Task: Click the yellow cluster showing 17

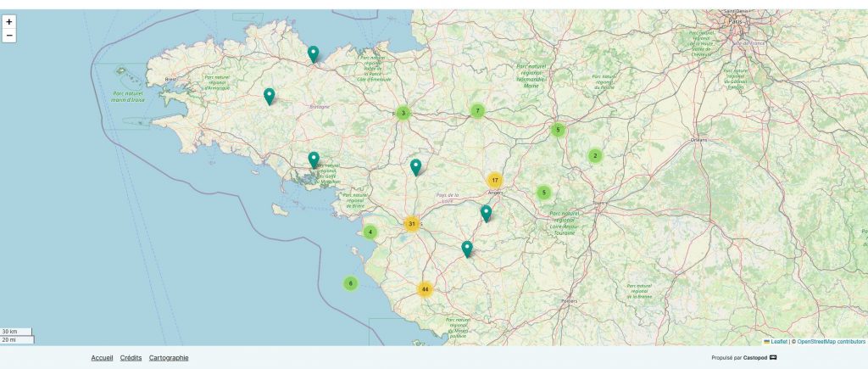Action: [x=495, y=181]
